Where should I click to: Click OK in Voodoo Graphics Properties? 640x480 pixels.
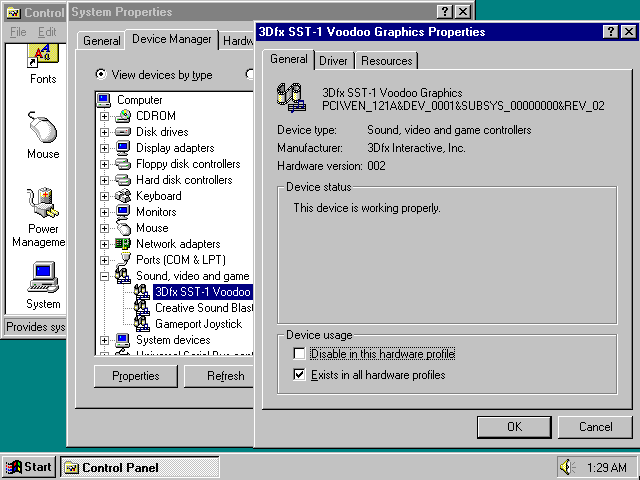click(514, 427)
